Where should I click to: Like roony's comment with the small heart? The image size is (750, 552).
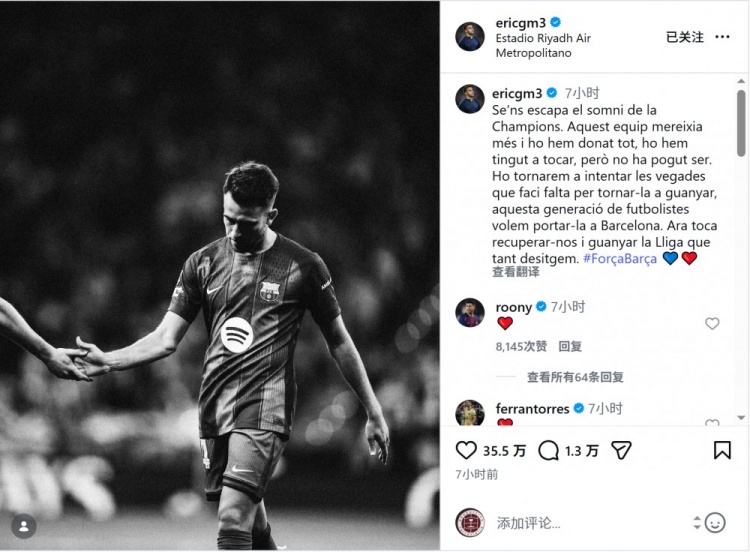712,324
